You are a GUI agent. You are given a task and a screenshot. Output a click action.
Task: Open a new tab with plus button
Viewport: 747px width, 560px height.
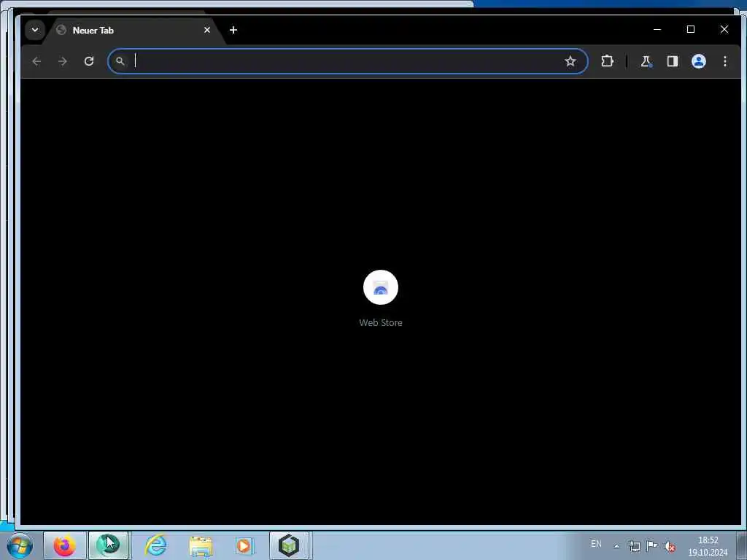point(233,30)
